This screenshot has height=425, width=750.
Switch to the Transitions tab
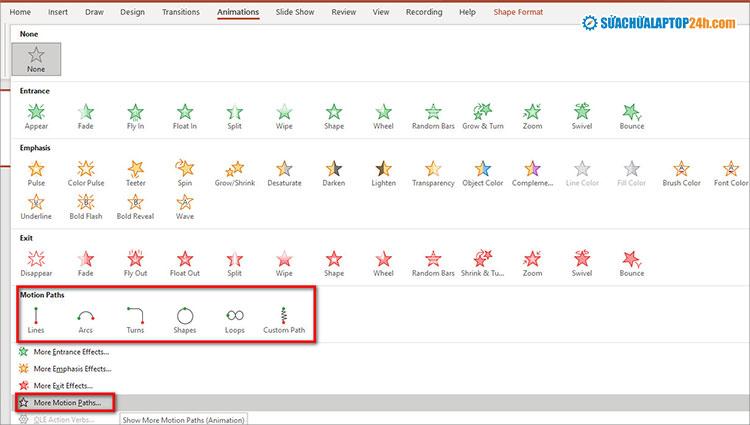point(181,12)
